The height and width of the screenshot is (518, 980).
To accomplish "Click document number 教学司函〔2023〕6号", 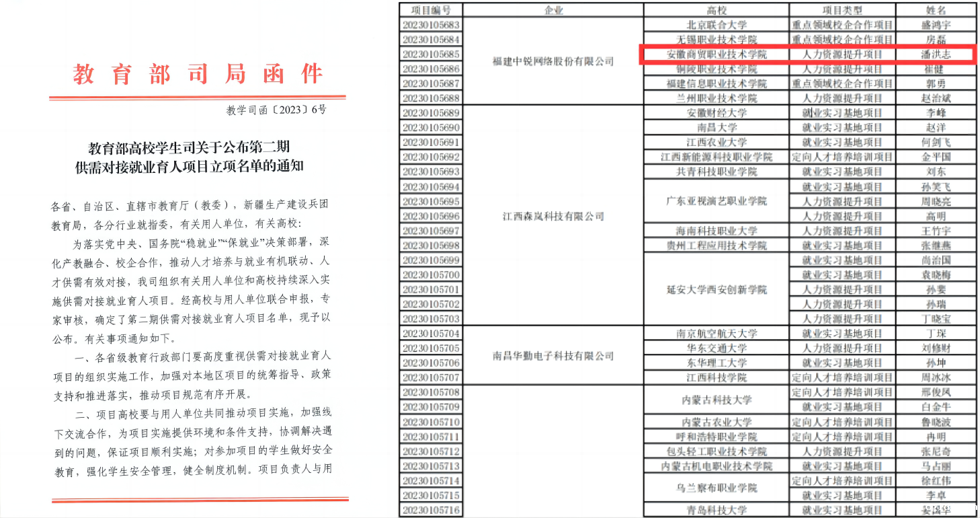I will [x=276, y=110].
